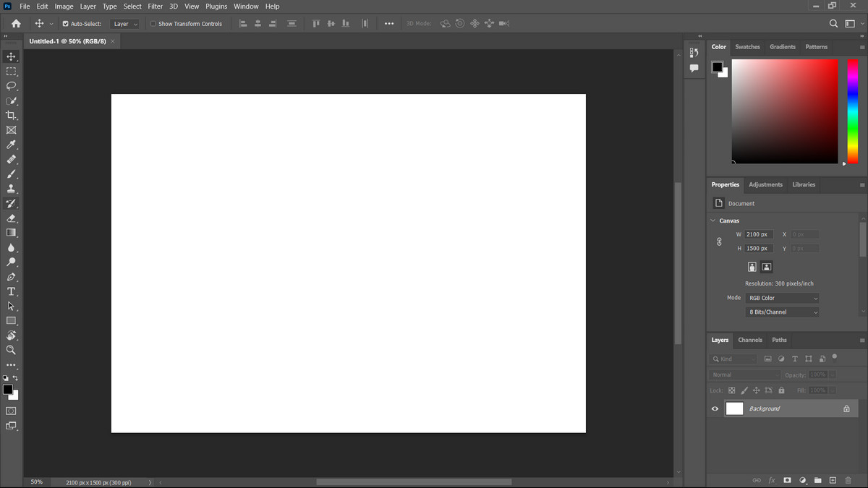Click the landscape orientation button
This screenshot has height=488, width=868.
click(x=767, y=267)
